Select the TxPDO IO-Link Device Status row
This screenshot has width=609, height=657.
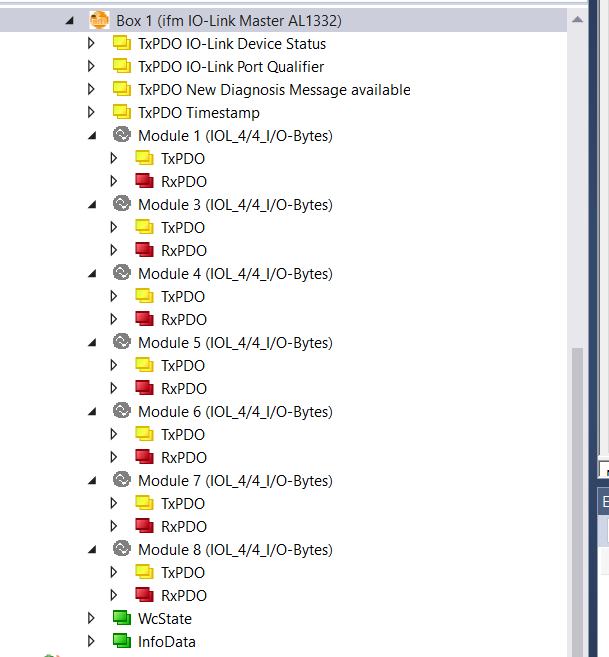coord(232,44)
